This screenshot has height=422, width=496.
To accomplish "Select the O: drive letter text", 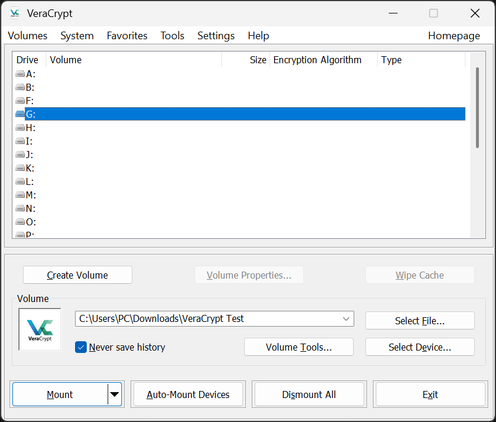I will tap(31, 222).
